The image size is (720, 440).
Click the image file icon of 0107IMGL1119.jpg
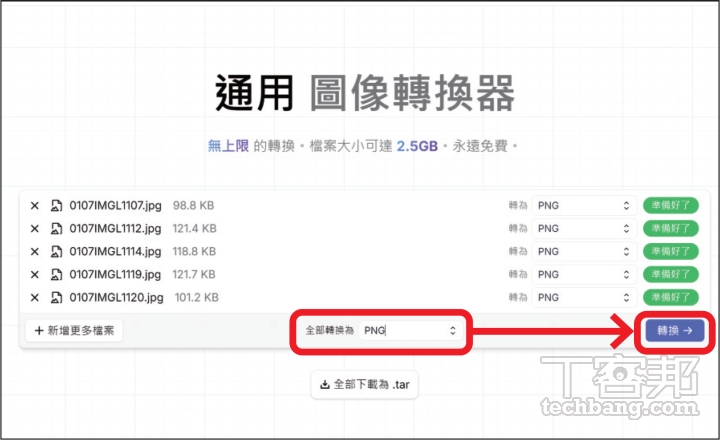coord(56,275)
